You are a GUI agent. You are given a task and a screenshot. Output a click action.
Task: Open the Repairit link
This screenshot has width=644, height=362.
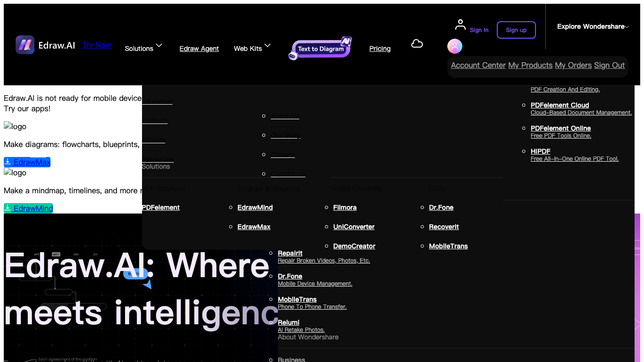tap(290, 253)
